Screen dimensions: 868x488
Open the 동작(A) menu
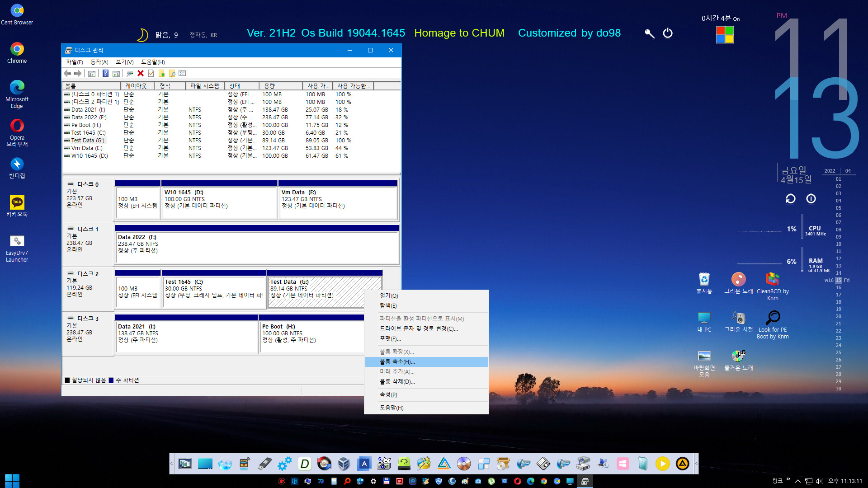(x=99, y=62)
